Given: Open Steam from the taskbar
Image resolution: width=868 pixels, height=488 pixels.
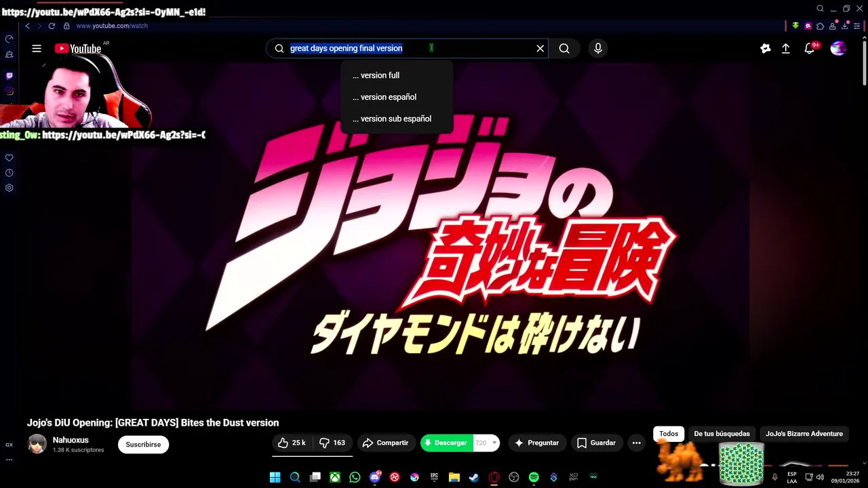Looking at the screenshot, I should 474,477.
